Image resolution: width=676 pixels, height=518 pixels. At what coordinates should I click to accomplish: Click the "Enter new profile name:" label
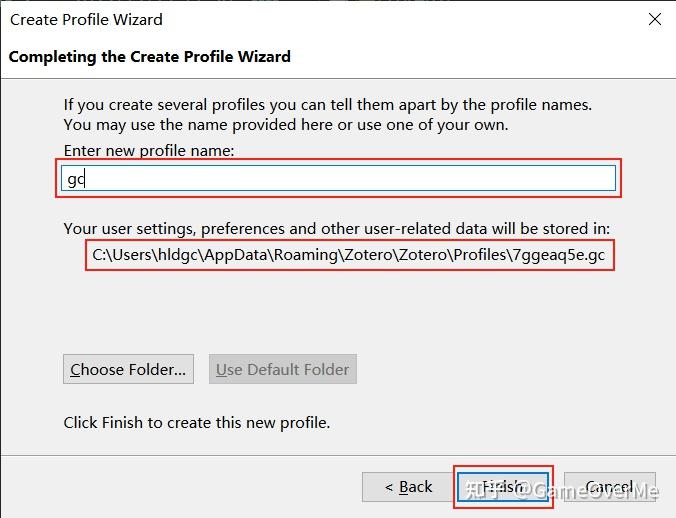pyautogui.click(x=148, y=149)
